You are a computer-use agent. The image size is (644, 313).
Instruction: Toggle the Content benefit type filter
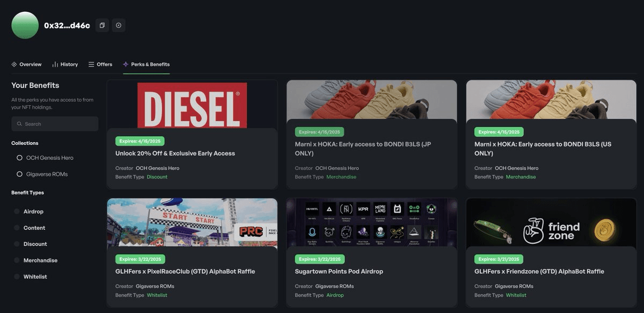pyautogui.click(x=30, y=228)
